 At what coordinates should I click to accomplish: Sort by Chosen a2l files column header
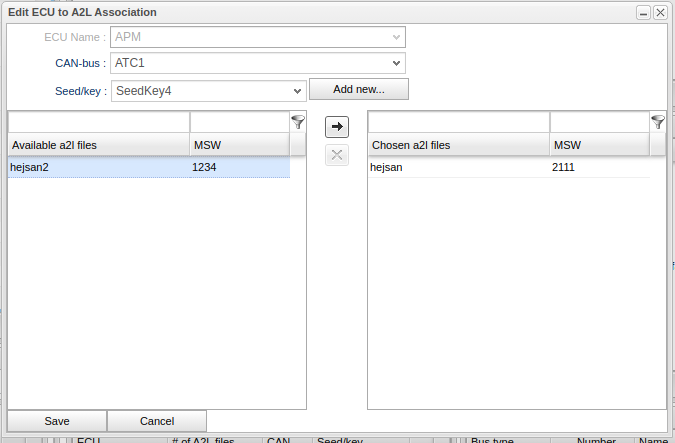[458, 145]
